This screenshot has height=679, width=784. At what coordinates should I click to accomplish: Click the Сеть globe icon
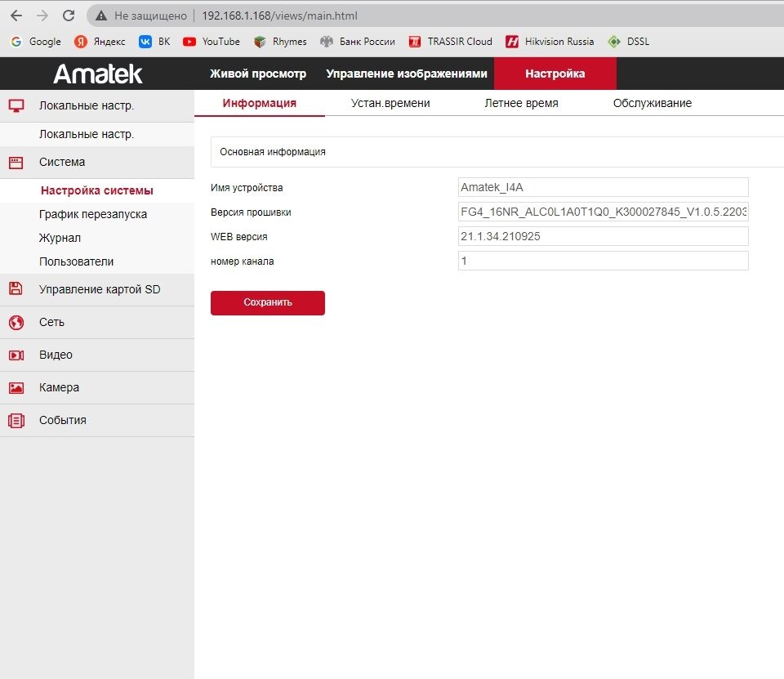(16, 322)
